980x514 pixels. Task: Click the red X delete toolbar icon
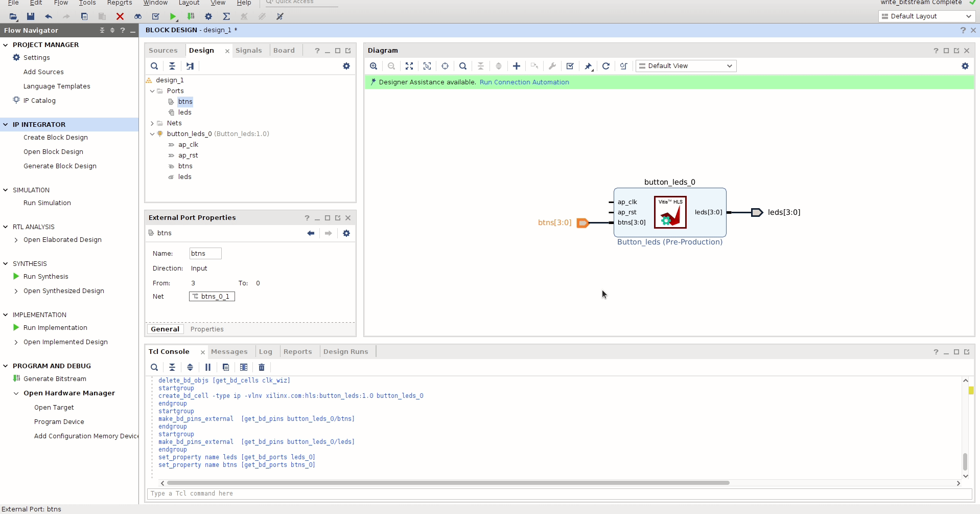coord(120,16)
